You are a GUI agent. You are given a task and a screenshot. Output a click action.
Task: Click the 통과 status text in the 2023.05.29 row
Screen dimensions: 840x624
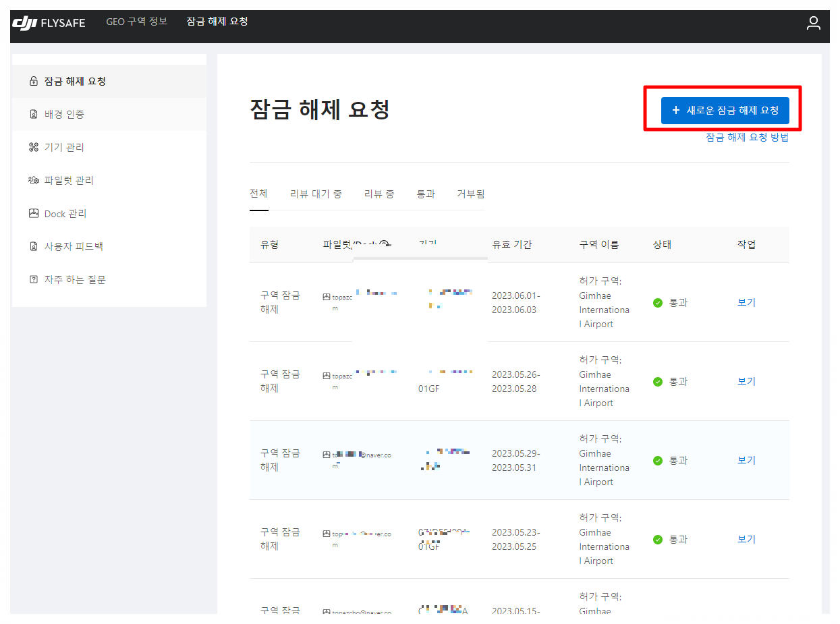click(x=678, y=461)
